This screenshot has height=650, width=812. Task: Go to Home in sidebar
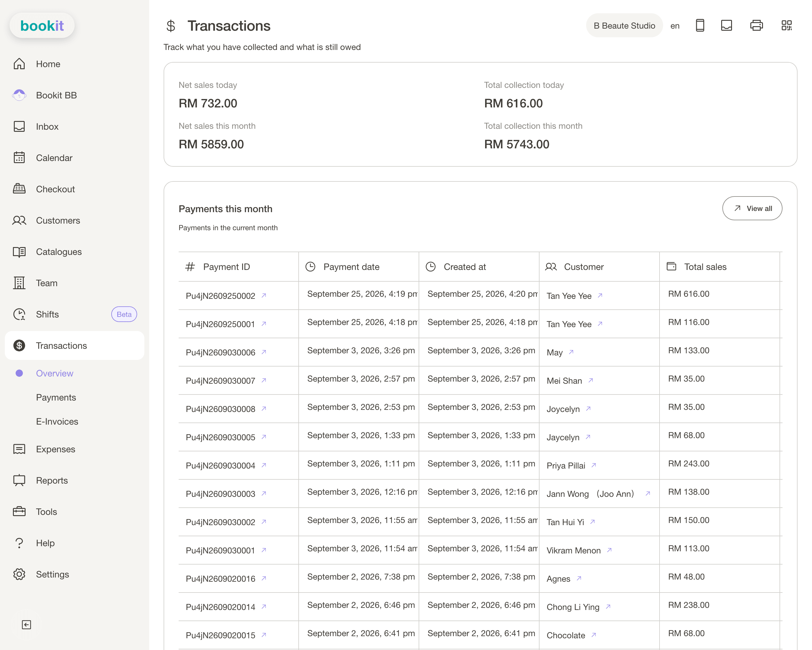74,64
